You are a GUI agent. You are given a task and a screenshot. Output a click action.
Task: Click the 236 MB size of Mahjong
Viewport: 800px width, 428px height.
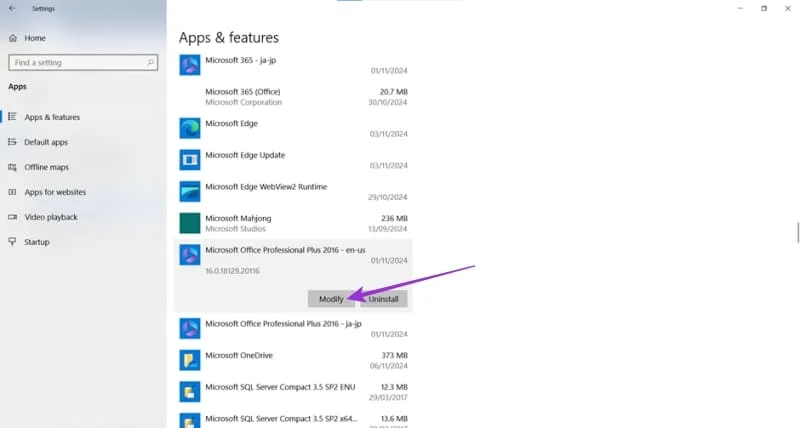(394, 218)
